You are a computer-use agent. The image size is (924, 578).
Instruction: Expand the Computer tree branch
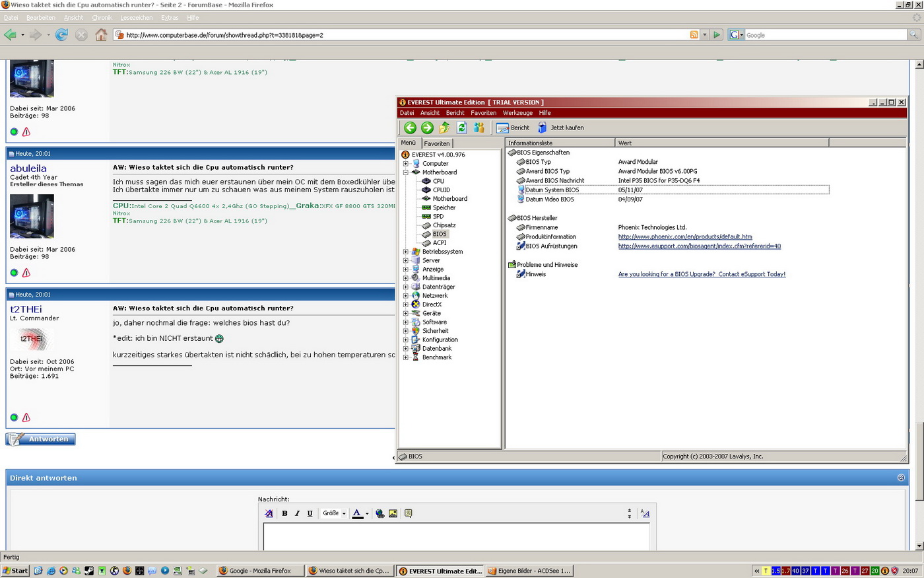(x=405, y=163)
